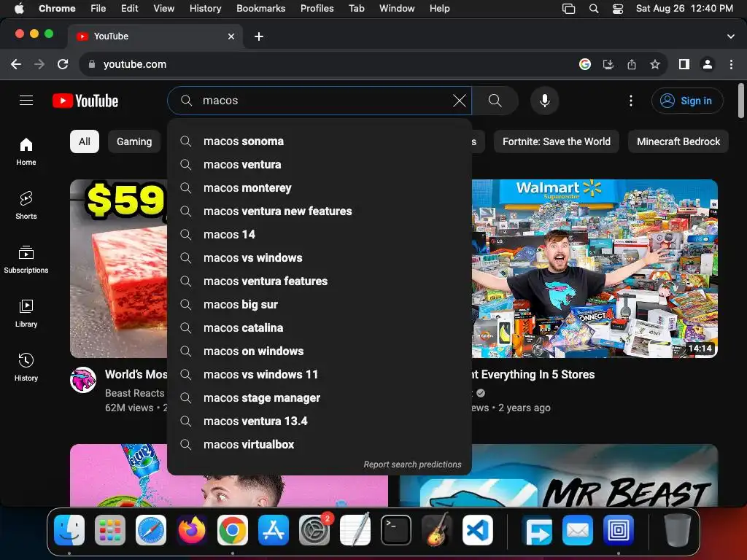Select the All filter chip
This screenshot has height=560, width=747.
85,141
